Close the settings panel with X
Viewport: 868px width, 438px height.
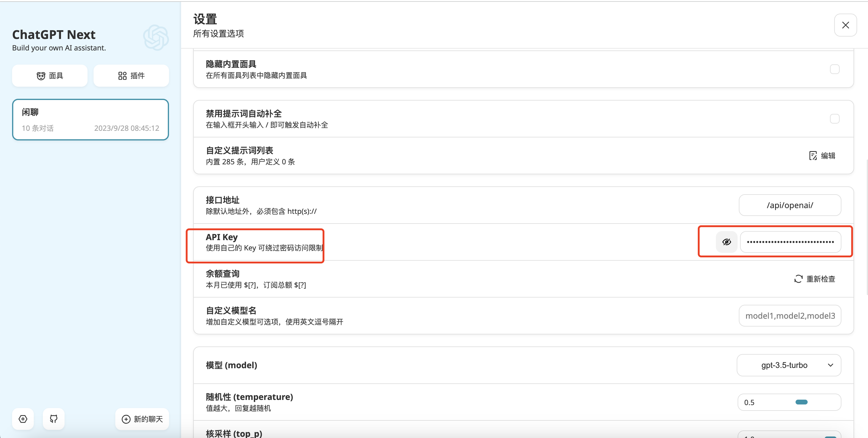(845, 25)
